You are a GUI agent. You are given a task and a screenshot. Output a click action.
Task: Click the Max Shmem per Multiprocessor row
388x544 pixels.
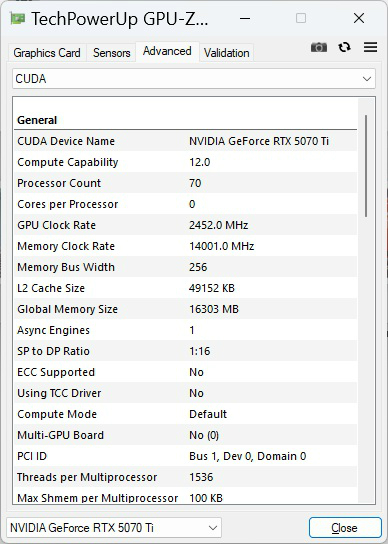click(x=186, y=498)
